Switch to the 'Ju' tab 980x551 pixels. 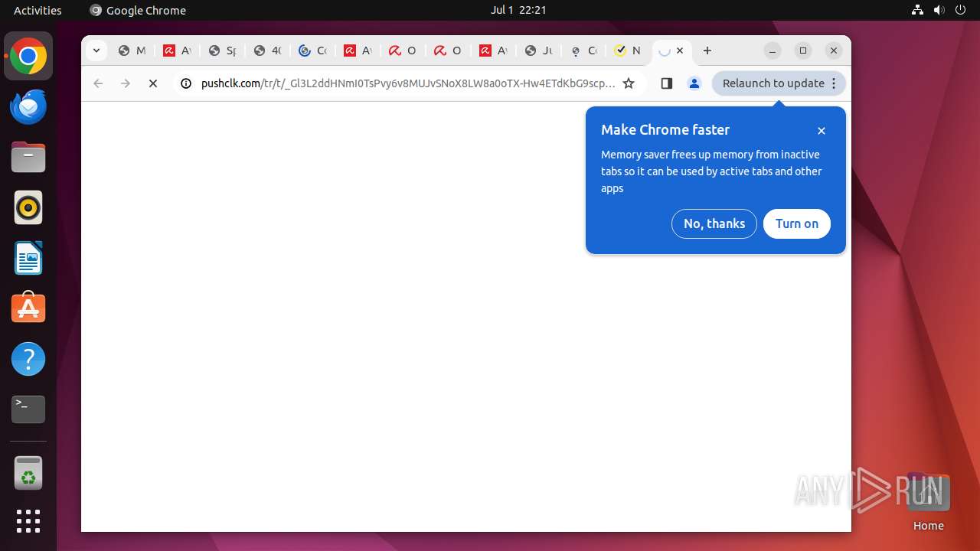[x=538, y=51]
